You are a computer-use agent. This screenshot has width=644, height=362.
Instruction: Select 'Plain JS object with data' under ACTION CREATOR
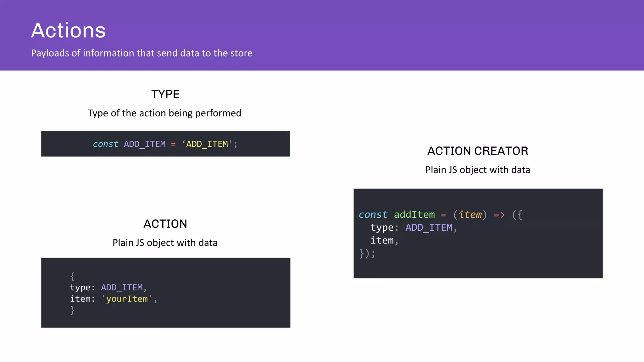(x=478, y=170)
